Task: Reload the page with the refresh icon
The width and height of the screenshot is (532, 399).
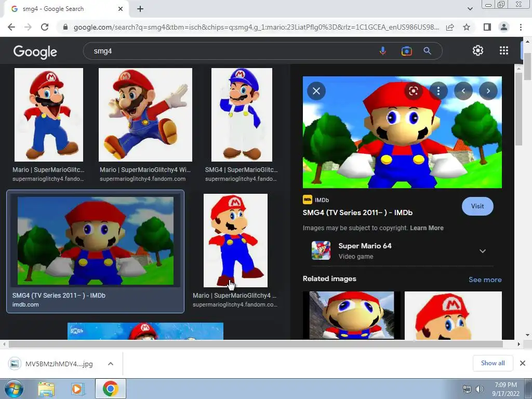Action: point(45,27)
